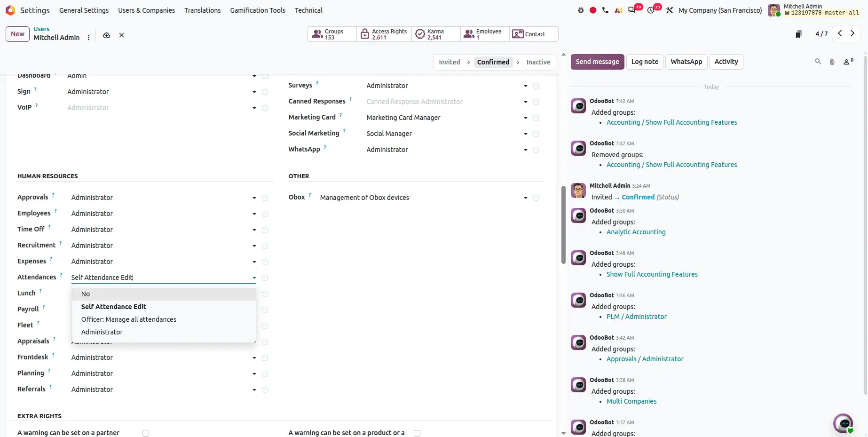Click the Log note button
The image size is (868, 437).
(645, 62)
